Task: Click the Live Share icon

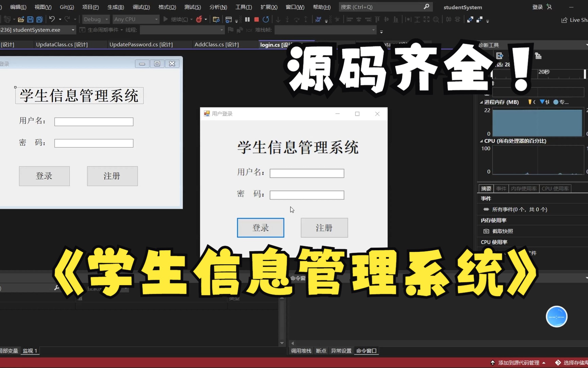Action: click(x=564, y=20)
